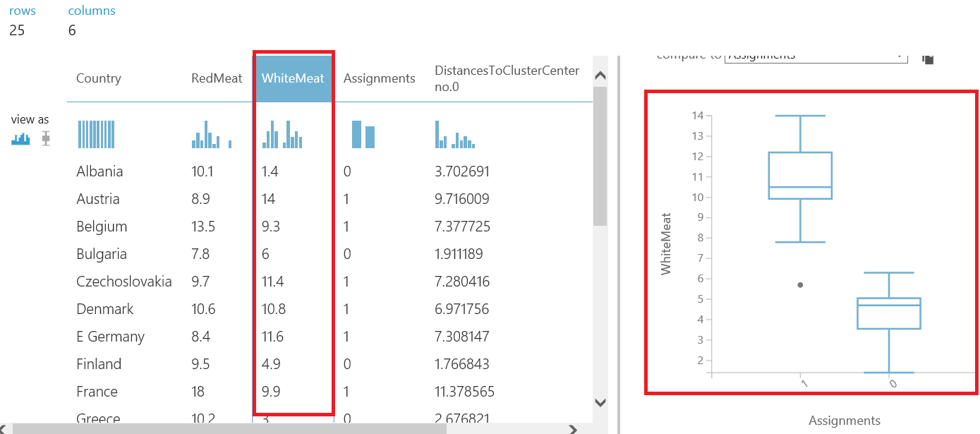Image resolution: width=980 pixels, height=434 pixels.
Task: Click RedMeat value 13.5 for Belgium
Action: click(203, 227)
